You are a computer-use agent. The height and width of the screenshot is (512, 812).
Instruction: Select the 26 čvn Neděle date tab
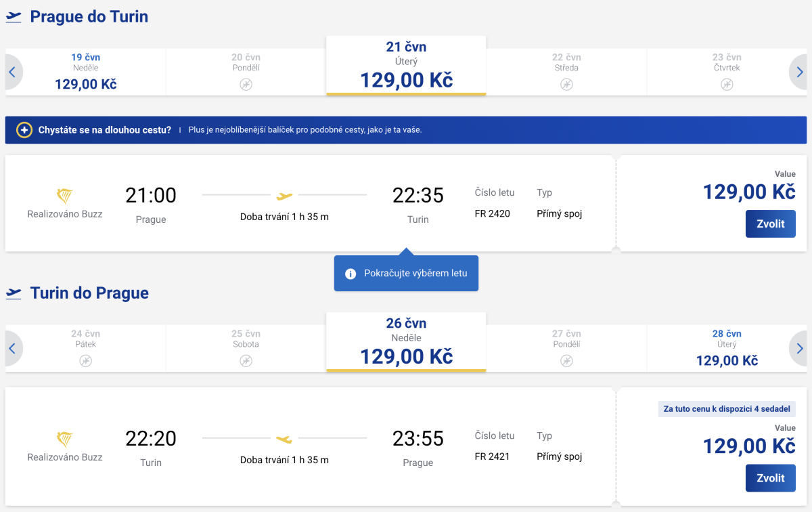pyautogui.click(x=406, y=342)
